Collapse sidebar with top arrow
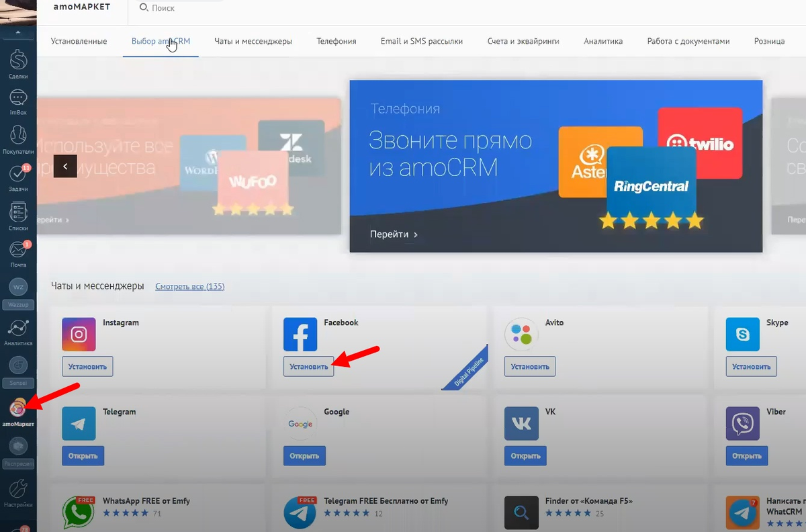This screenshot has width=806, height=532. (18, 33)
